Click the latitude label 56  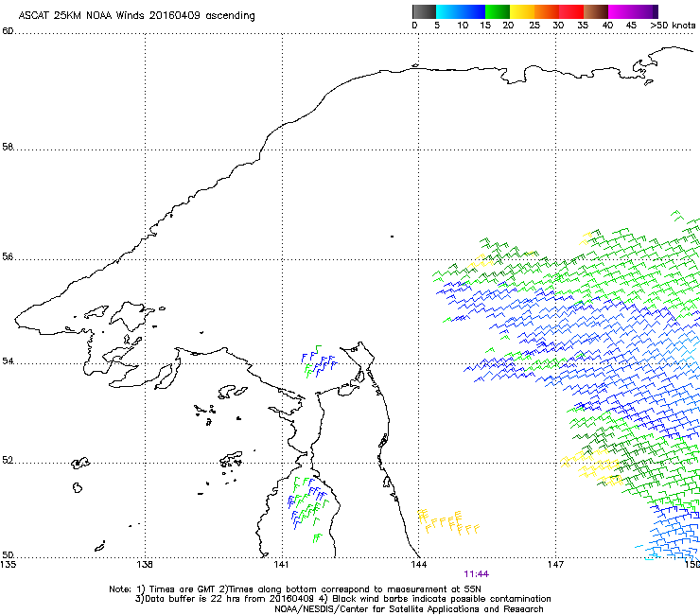tap(8, 256)
